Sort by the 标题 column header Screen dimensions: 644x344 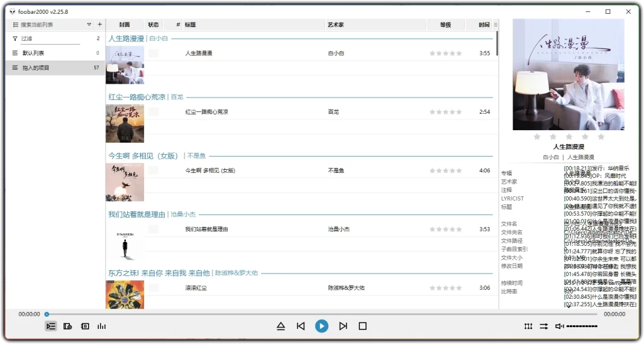click(254, 25)
